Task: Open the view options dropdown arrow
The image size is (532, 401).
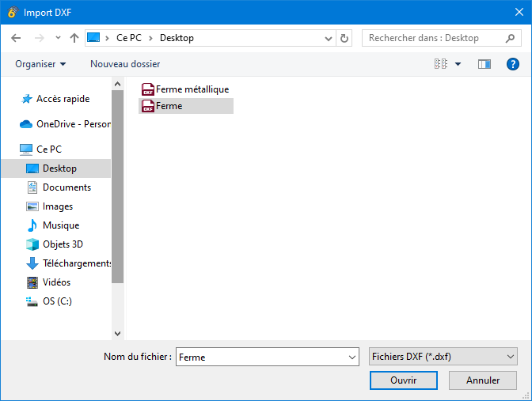Action: [x=458, y=64]
